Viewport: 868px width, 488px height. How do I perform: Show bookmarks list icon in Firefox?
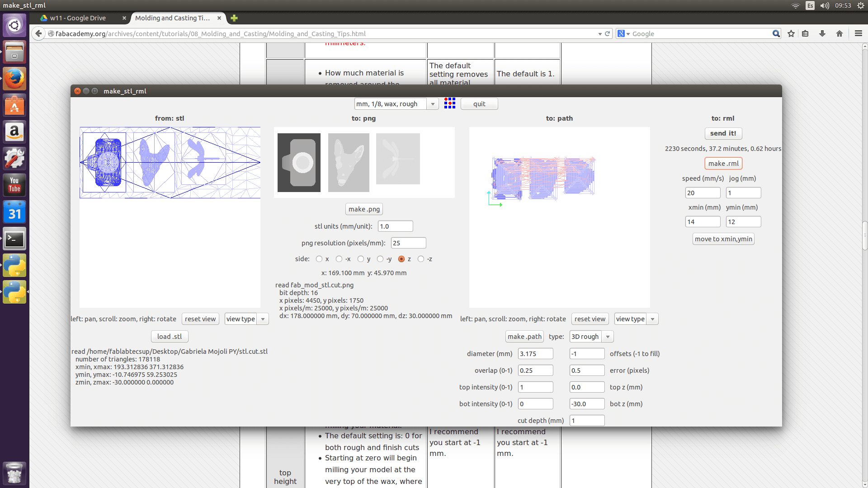tap(805, 33)
